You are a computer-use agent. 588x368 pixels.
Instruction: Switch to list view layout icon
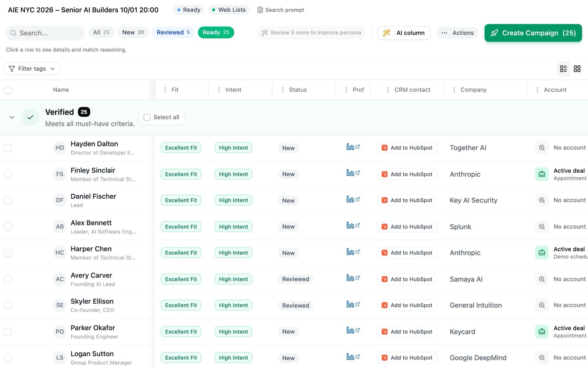(x=563, y=69)
